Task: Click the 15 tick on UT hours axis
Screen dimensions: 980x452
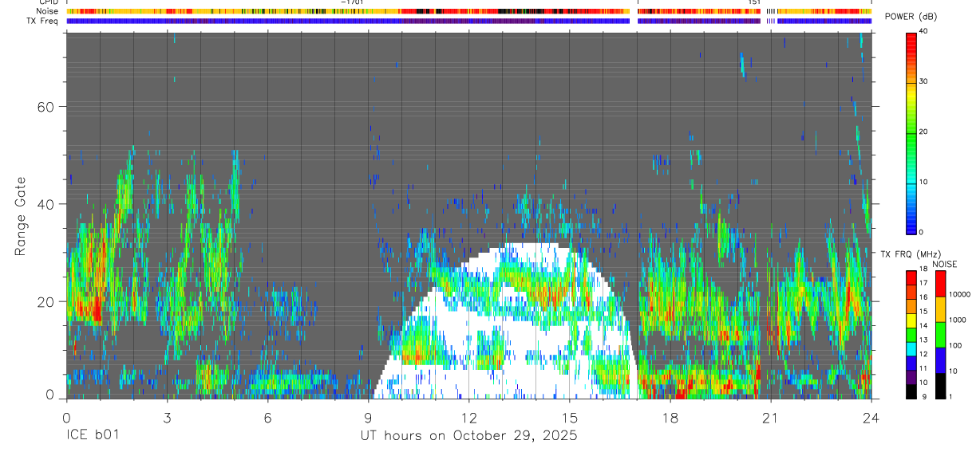Action: coord(570,417)
